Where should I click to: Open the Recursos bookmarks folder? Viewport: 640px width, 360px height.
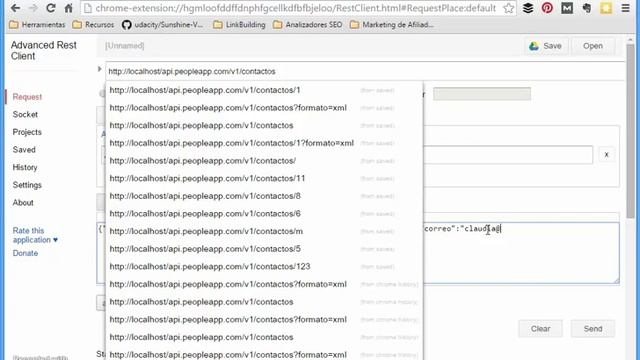[x=93, y=25]
